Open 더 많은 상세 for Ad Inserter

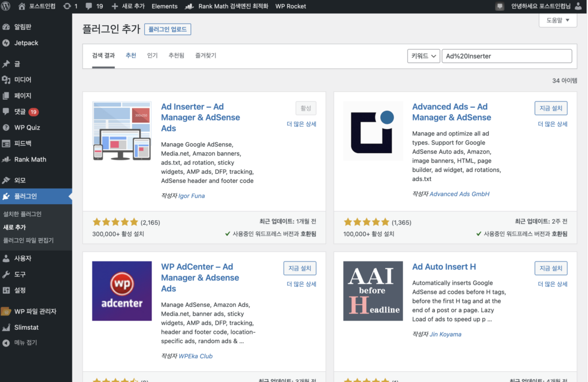[301, 124]
